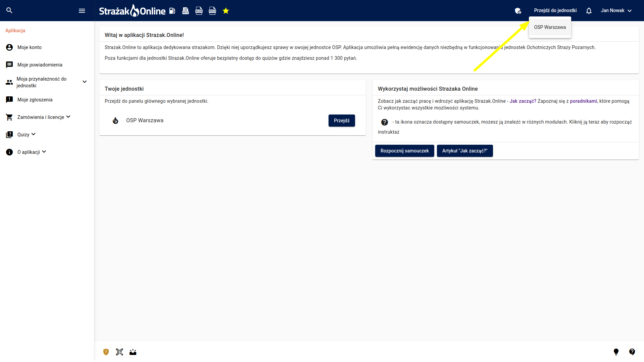The height and width of the screenshot is (362, 644).
Task: Click the XLSX file icon
Action: pyautogui.click(x=199, y=11)
